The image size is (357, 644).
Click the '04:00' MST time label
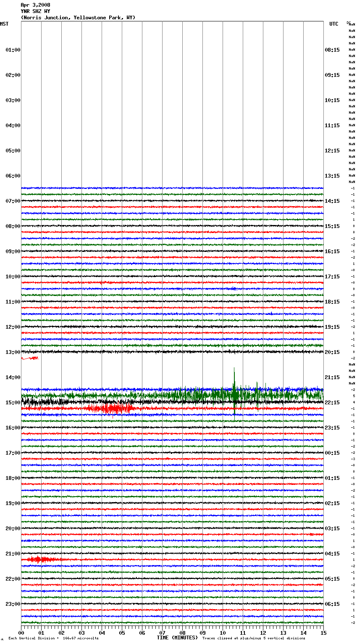13,126
